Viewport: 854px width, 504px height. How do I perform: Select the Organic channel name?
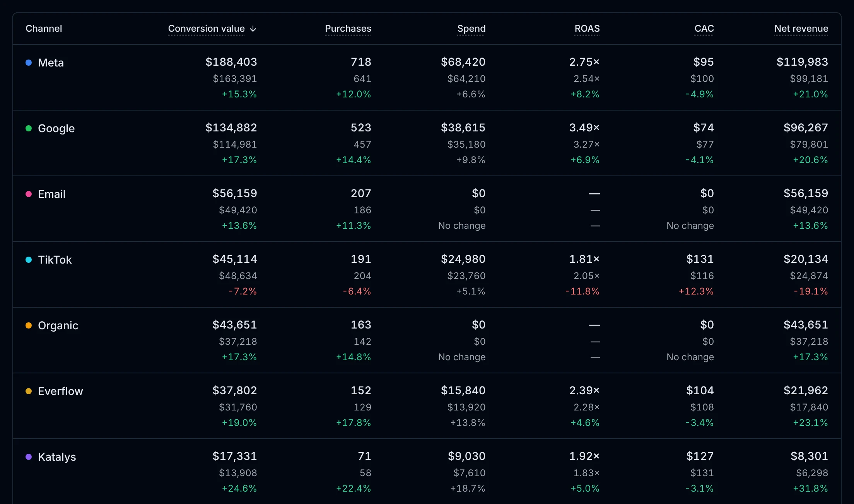58,326
